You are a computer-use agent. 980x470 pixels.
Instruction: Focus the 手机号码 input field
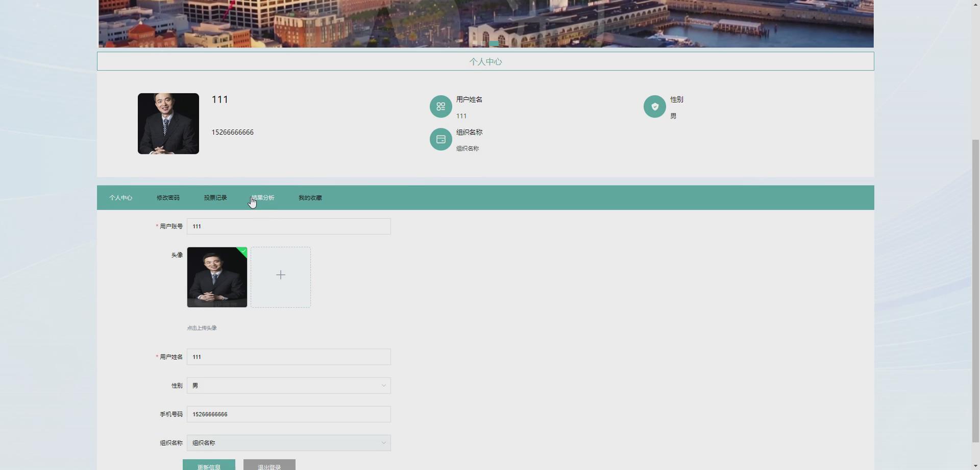tap(289, 414)
